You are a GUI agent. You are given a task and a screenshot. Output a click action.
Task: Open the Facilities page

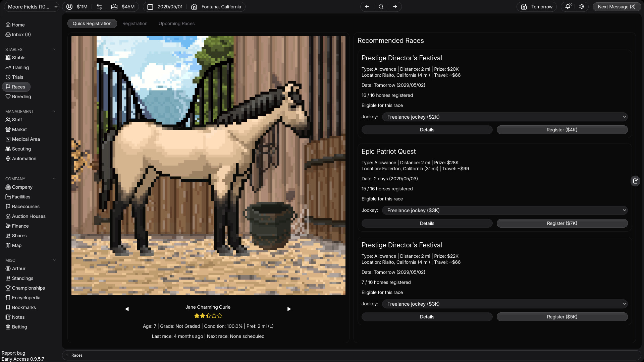[18, 197]
